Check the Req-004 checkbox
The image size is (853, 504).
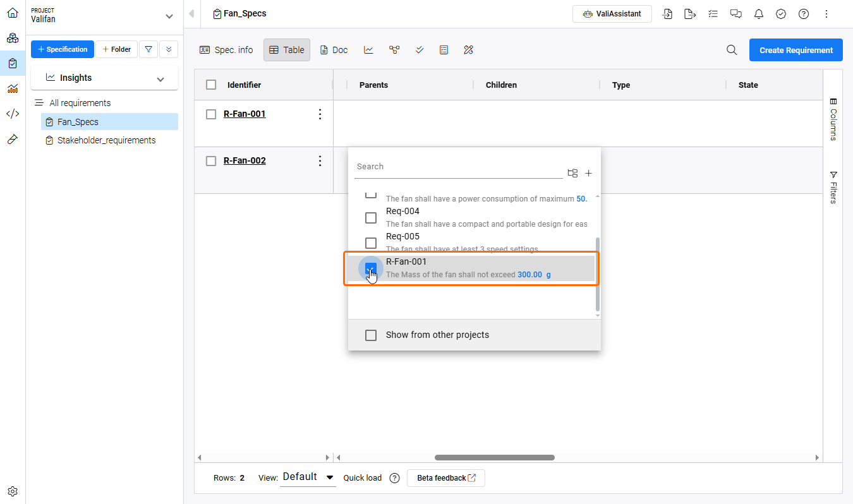pyautogui.click(x=371, y=218)
